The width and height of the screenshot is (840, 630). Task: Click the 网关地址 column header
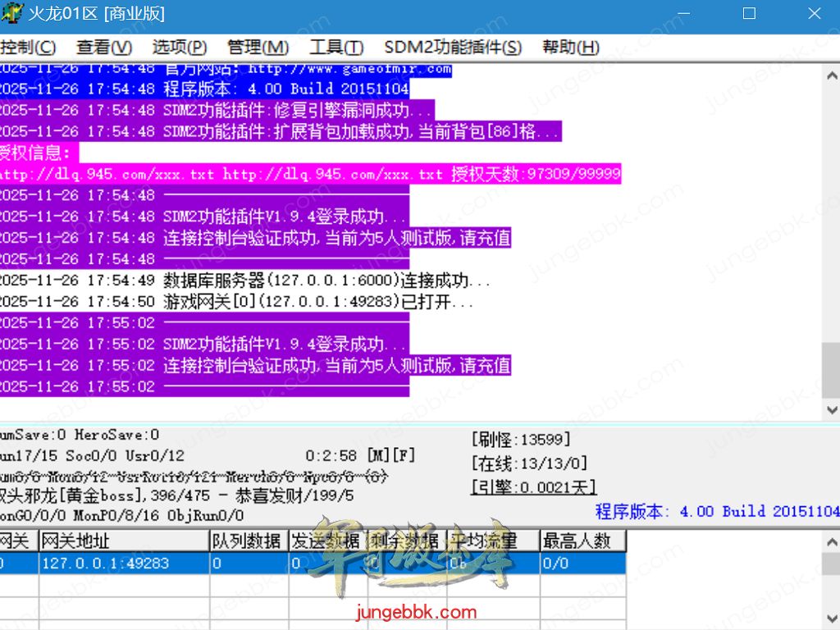[x=123, y=541]
